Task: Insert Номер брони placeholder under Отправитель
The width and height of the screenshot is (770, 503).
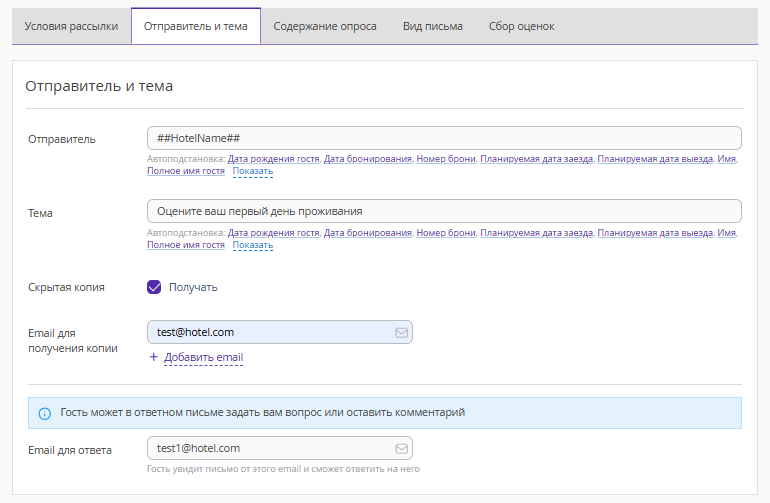Action: pos(446,159)
